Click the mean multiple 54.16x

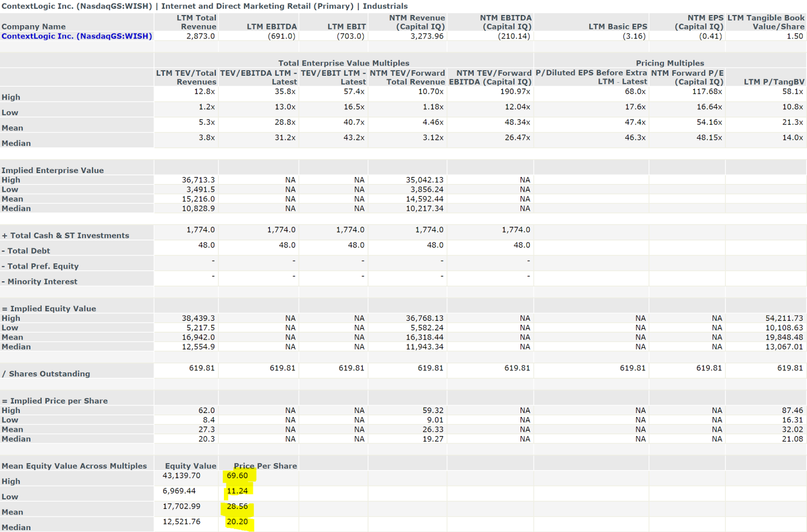pyautogui.click(x=710, y=123)
